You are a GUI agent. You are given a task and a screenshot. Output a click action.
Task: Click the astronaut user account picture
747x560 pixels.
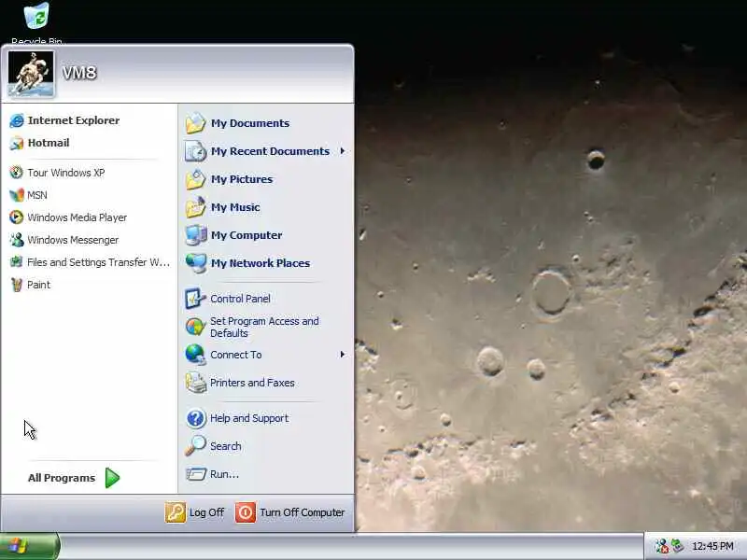[32, 75]
